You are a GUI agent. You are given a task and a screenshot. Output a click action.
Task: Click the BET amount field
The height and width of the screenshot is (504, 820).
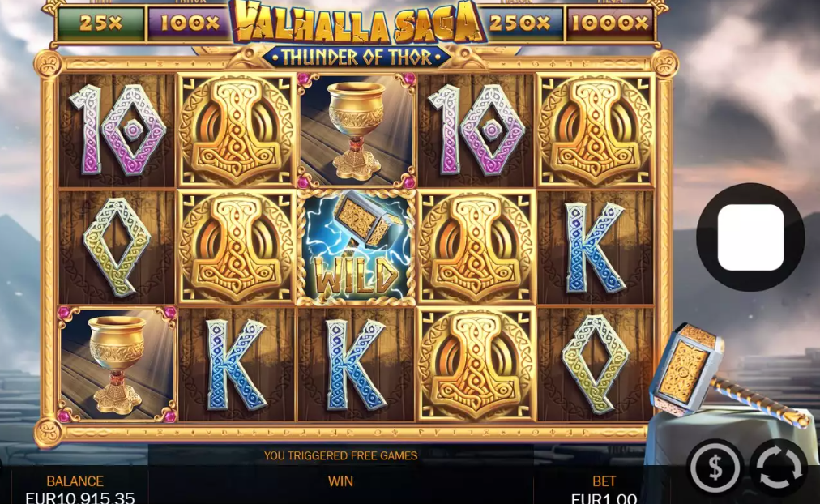604,498
